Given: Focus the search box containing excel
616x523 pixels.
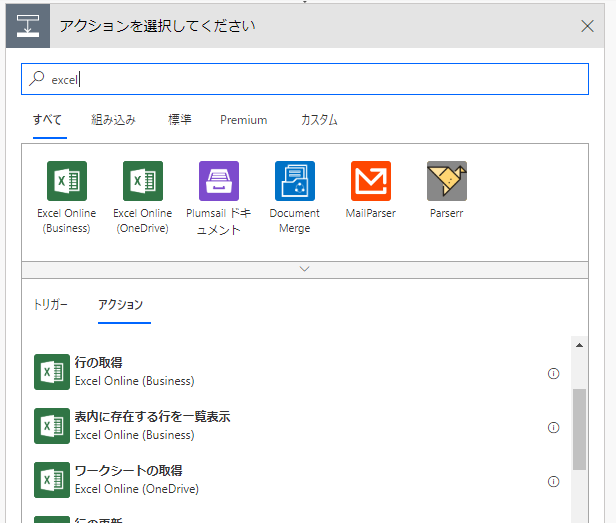Looking at the screenshot, I should click(x=305, y=79).
